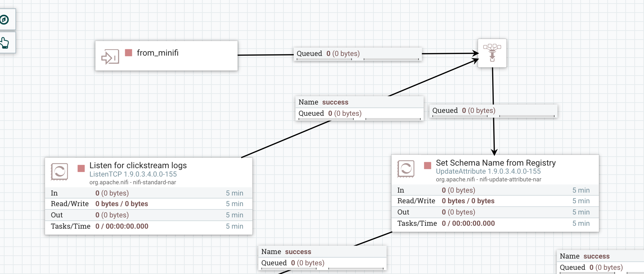
Task: Click the ListenTCP processor icon
Action: (x=60, y=172)
